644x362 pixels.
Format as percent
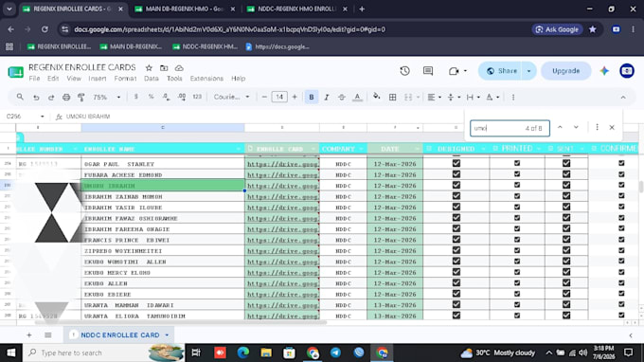[152, 97]
